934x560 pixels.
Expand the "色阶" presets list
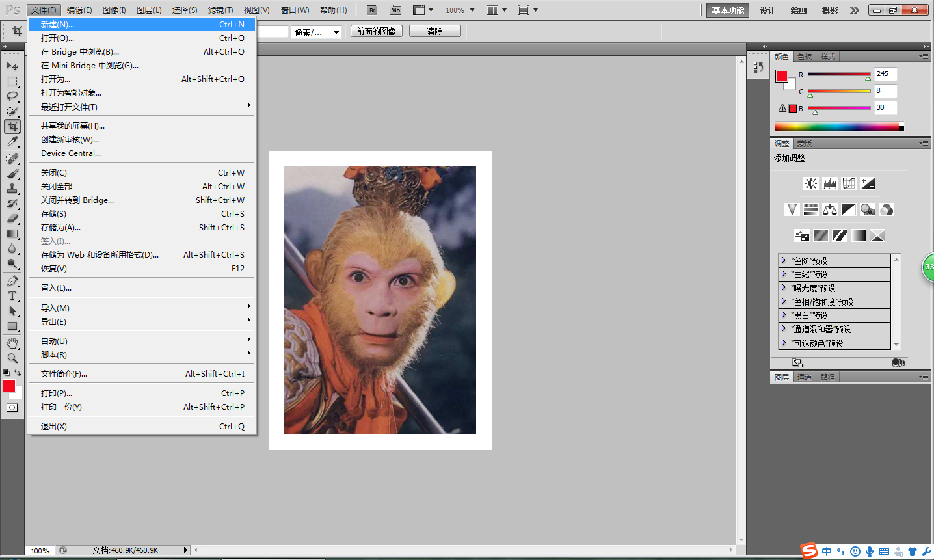coord(784,260)
